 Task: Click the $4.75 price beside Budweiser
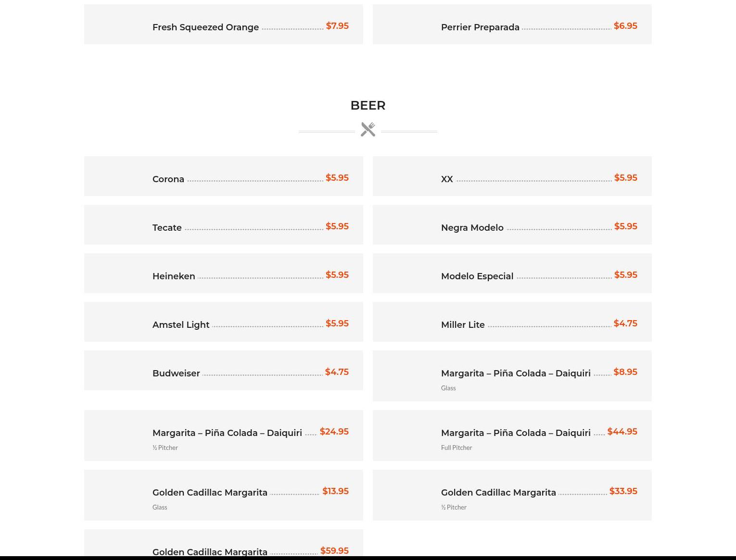(x=337, y=372)
